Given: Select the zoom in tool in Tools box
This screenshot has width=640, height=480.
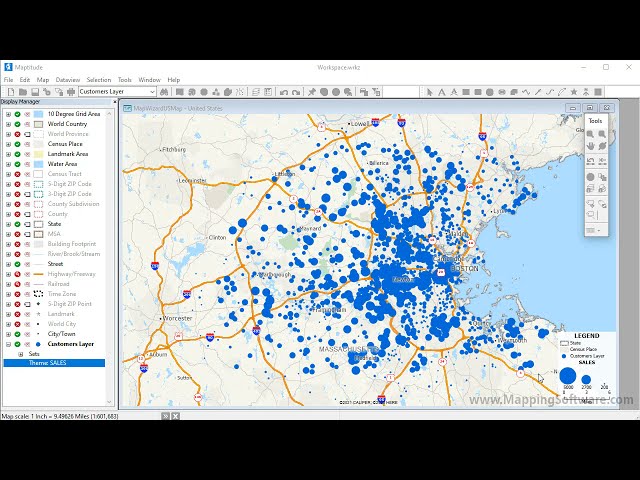Looking at the screenshot, I should (590, 134).
